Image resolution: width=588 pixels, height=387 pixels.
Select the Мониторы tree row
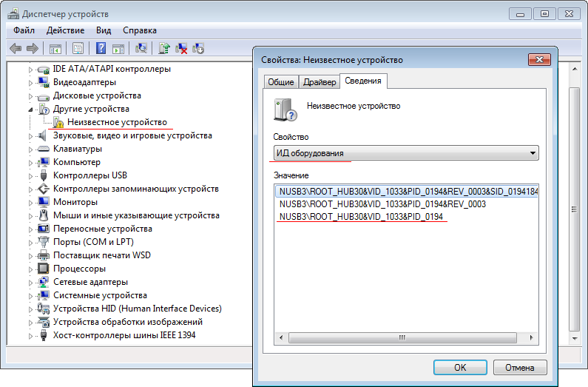tap(75, 202)
